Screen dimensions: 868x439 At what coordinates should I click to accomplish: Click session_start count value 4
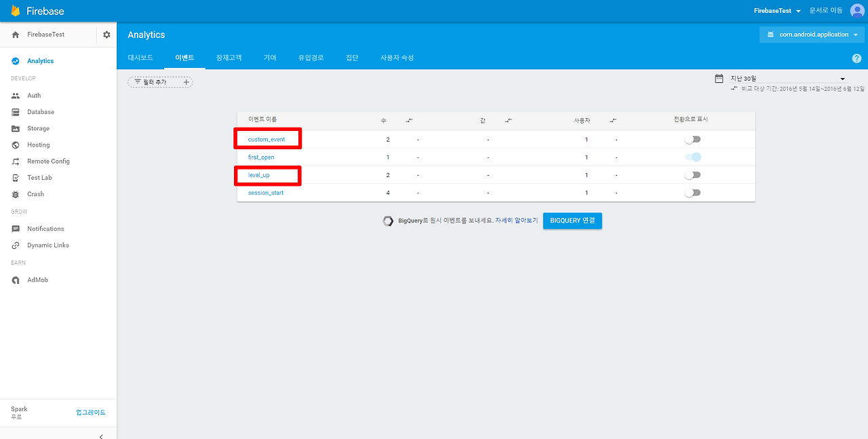[388, 193]
